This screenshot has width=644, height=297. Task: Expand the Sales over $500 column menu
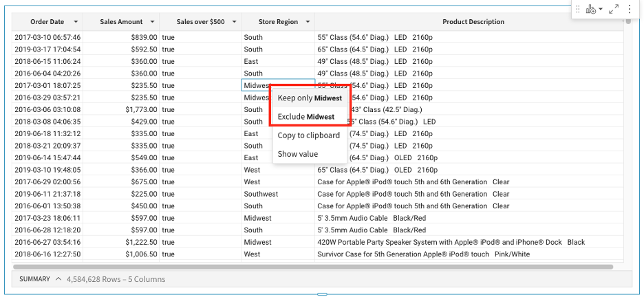coord(234,22)
